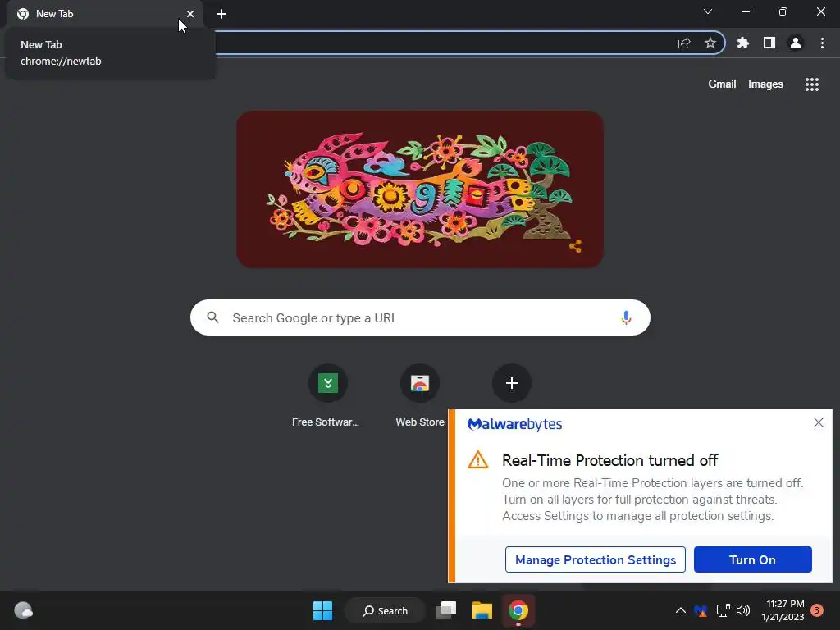Open a new tab with plus button

[221, 14]
